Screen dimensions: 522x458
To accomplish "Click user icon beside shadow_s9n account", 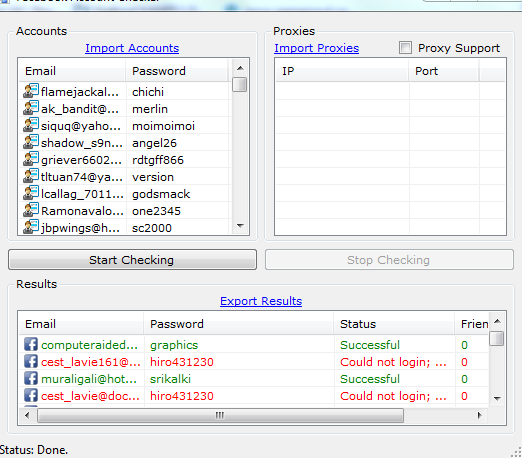I will click(x=31, y=142).
